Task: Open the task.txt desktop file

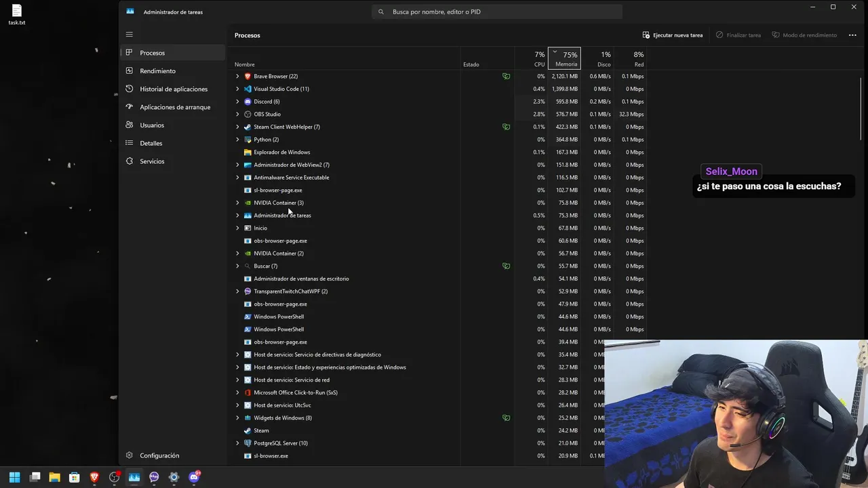Action: point(16,15)
